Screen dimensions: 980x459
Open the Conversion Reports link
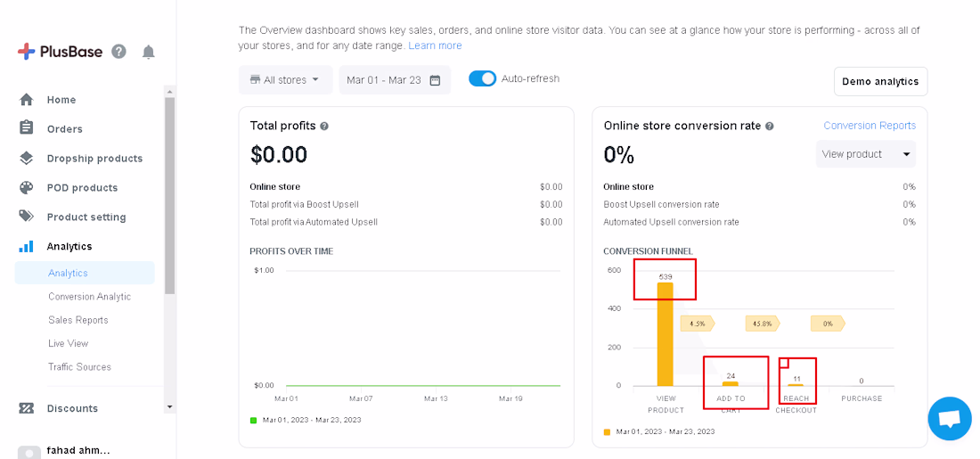click(x=870, y=125)
